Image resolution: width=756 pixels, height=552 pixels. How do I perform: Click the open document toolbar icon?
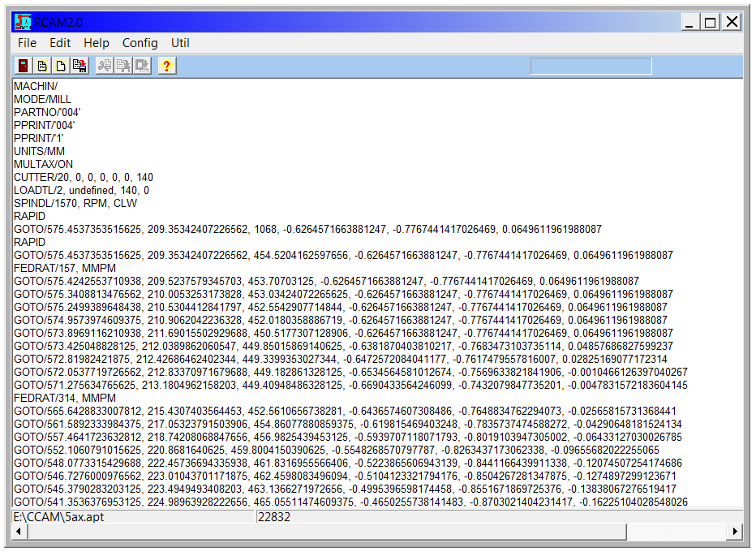pos(42,67)
